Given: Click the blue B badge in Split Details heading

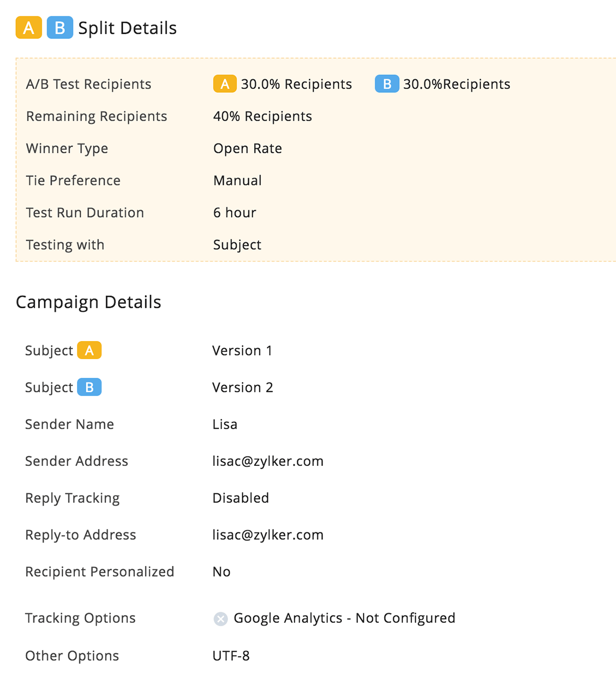Looking at the screenshot, I should [60, 28].
